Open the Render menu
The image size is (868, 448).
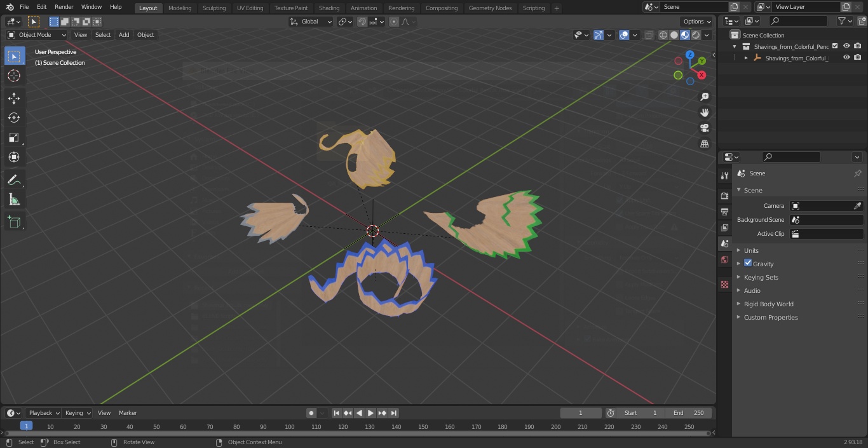click(x=64, y=7)
